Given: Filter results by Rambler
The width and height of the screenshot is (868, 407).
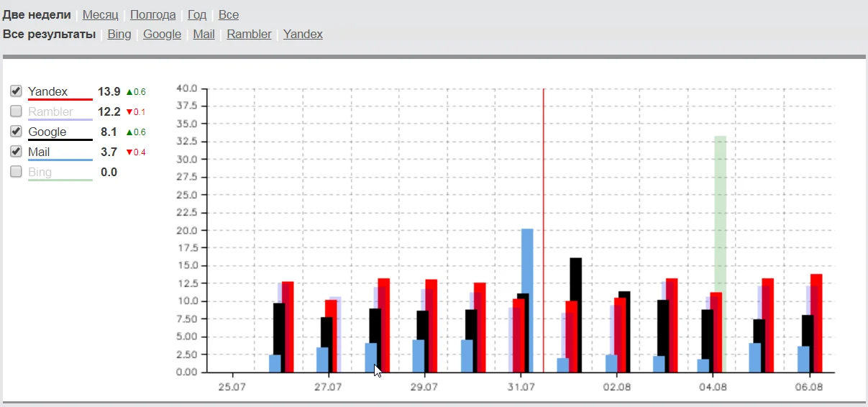Looking at the screenshot, I should (249, 34).
